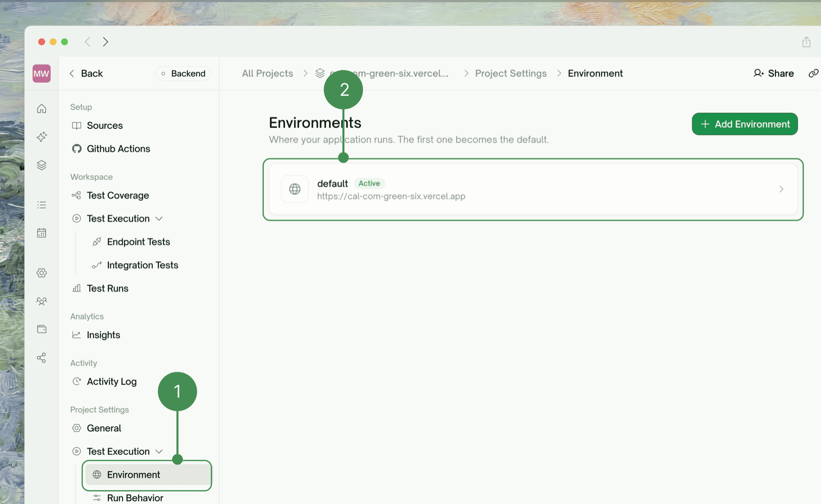
Task: Click the project layers icon in breadcrumb
Action: tap(320, 73)
